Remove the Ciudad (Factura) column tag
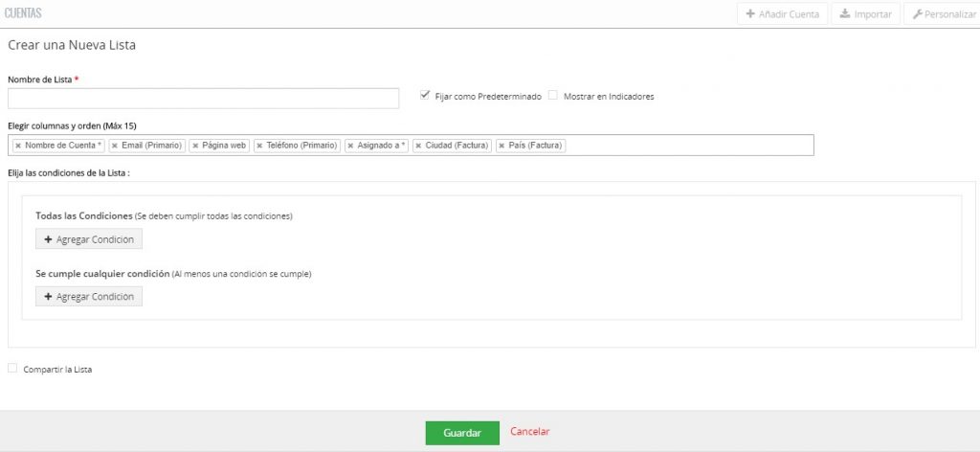980x452 pixels. [418, 146]
